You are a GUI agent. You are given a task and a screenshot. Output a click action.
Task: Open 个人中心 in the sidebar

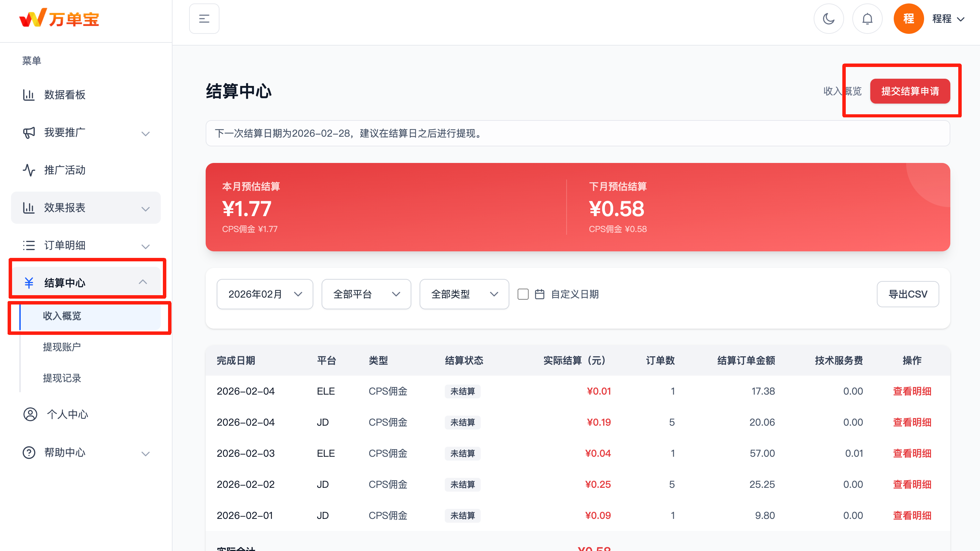(86, 414)
